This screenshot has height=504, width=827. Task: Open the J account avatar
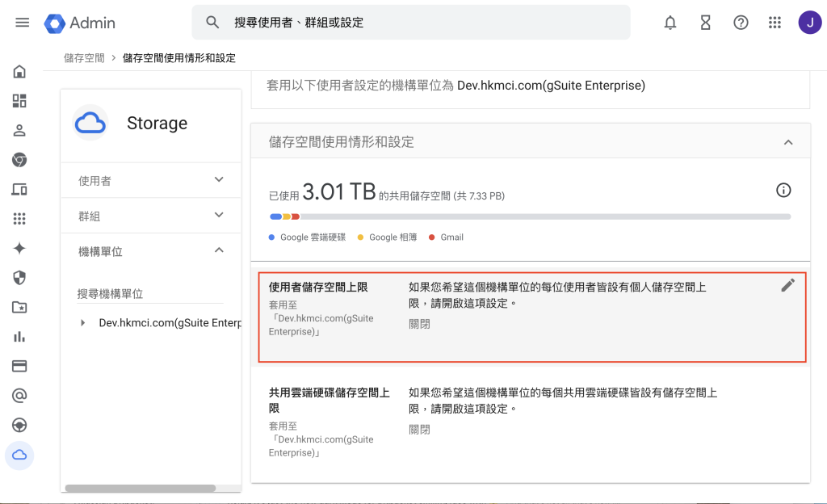(x=809, y=23)
